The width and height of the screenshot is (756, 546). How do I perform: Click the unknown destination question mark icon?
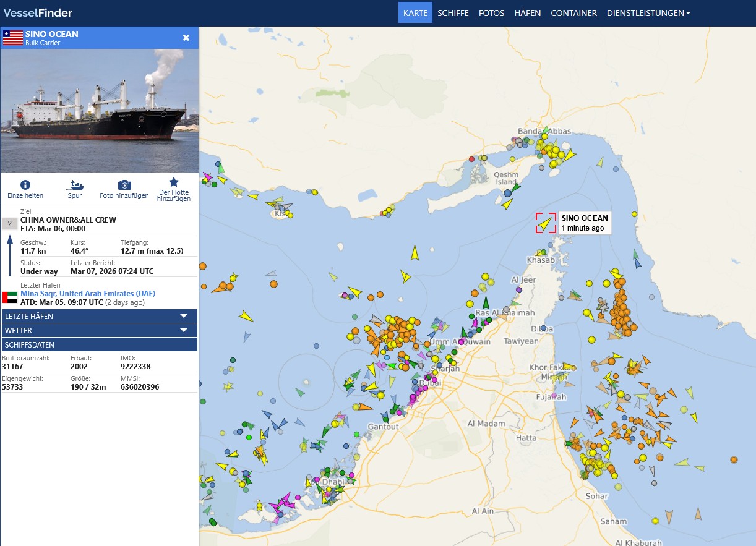point(9,224)
